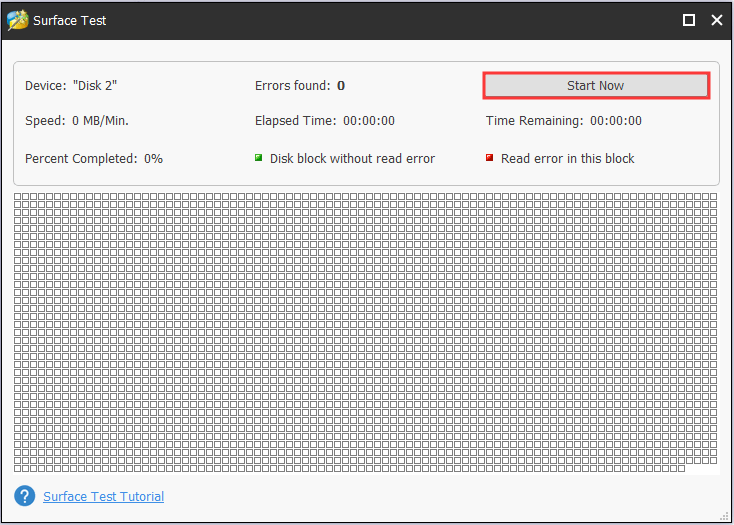Click the Surface Test app icon in title bar
Image resolution: width=734 pixels, height=525 pixels.
[x=17, y=20]
